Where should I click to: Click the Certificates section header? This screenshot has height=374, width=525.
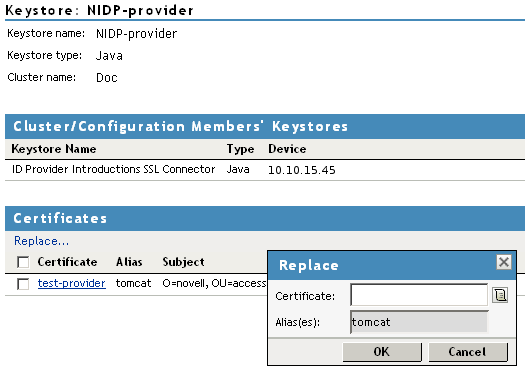pos(265,218)
